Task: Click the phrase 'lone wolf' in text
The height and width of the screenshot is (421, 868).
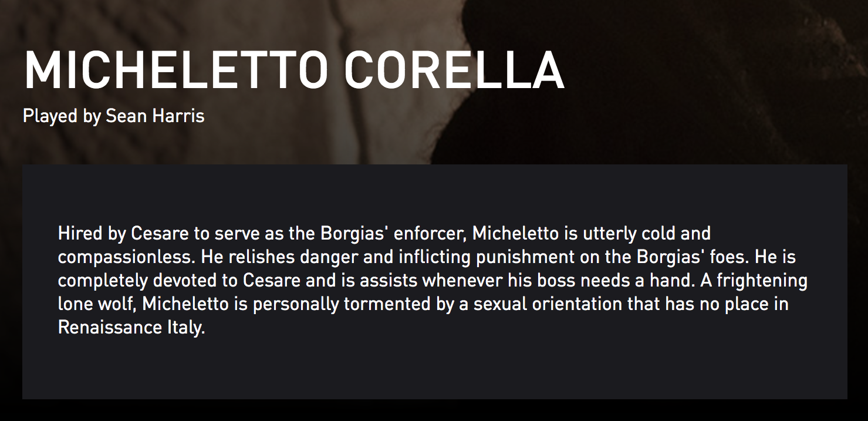Action: point(96,304)
